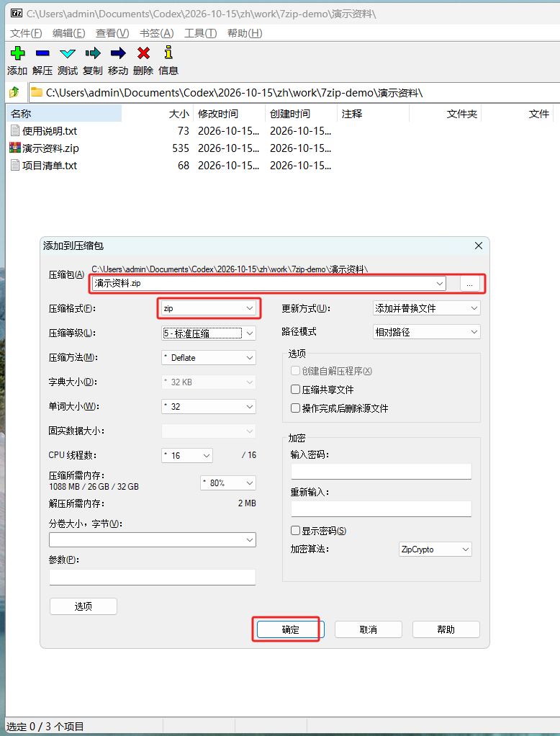Click the 输入密码 field
Image resolution: width=560 pixels, height=736 pixels.
point(381,471)
